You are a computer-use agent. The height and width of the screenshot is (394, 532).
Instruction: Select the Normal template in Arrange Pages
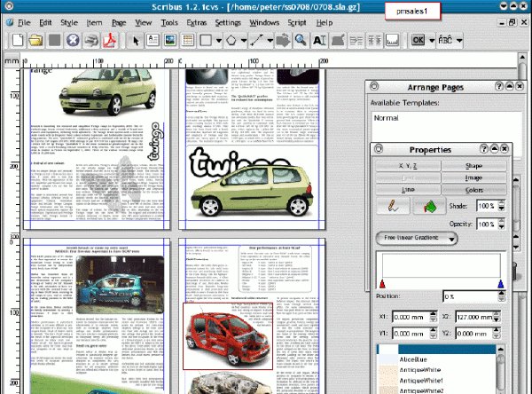click(x=386, y=118)
